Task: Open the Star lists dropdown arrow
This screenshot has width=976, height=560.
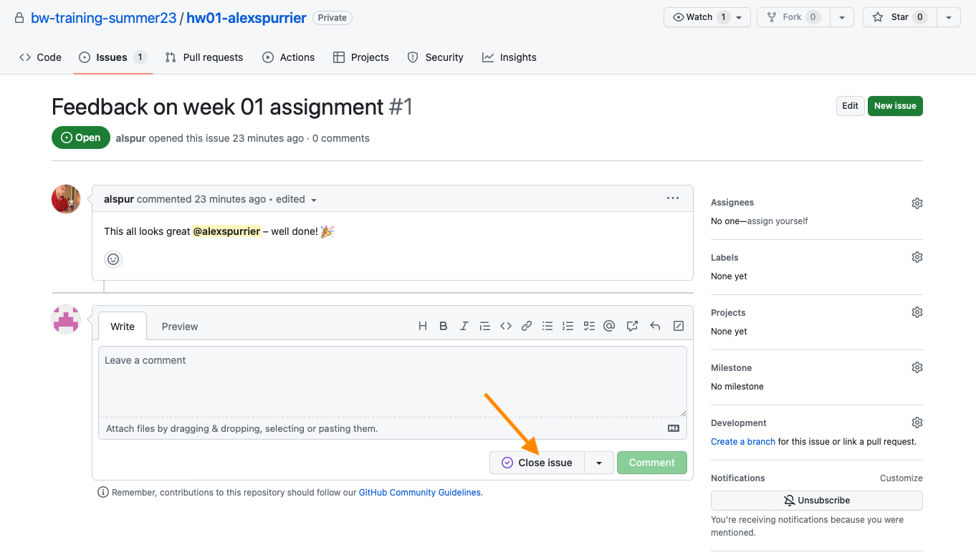Action: (948, 17)
